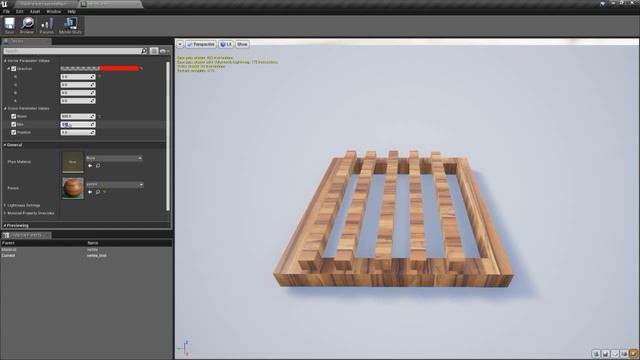
Task: Open viewport options dropdown arrow
Action: 180,44
